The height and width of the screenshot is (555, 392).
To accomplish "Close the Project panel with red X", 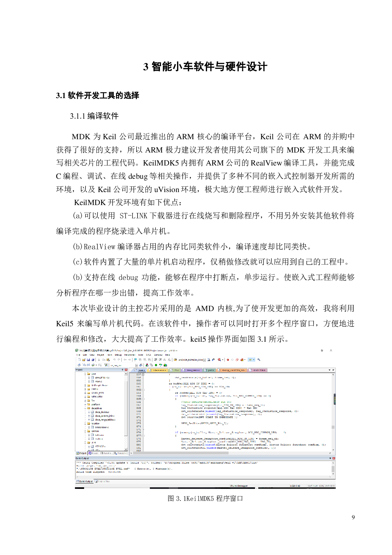I will click(126, 370).
